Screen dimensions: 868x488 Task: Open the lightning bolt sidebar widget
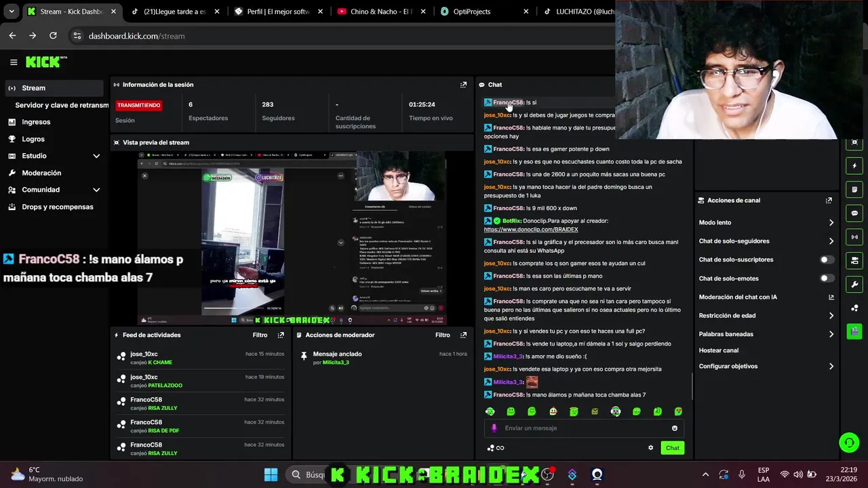click(854, 166)
